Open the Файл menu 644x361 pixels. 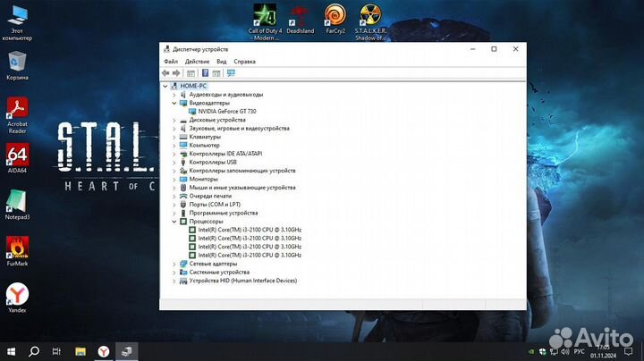coord(171,62)
